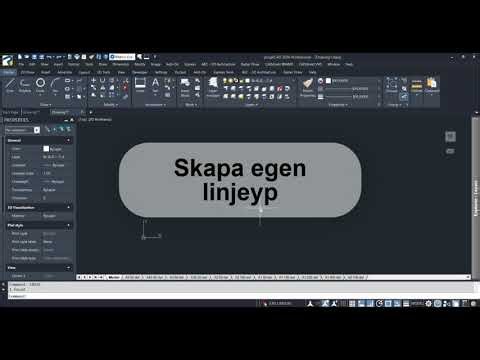
Task: Toggle polar tracking in the status bar
Action: tap(379, 303)
